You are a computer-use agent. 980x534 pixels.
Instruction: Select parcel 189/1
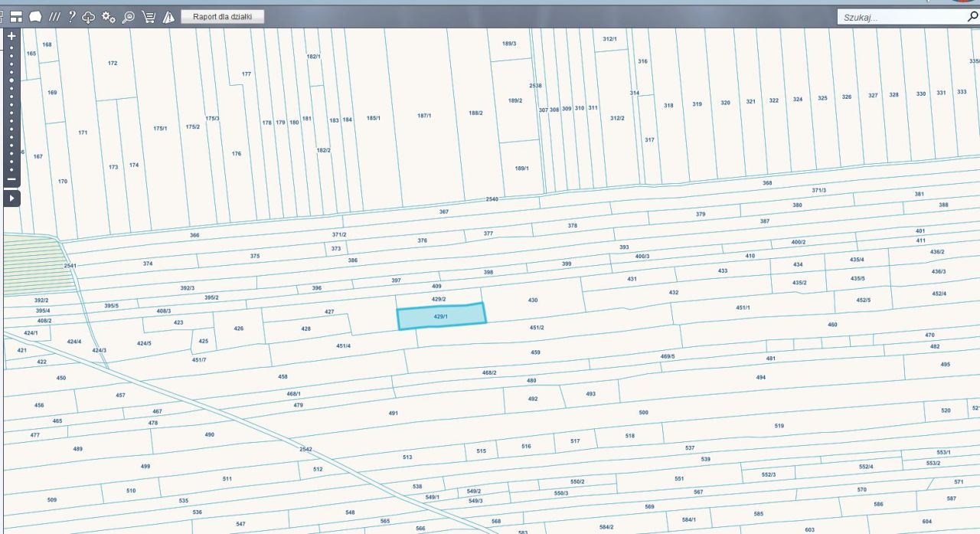click(521, 168)
